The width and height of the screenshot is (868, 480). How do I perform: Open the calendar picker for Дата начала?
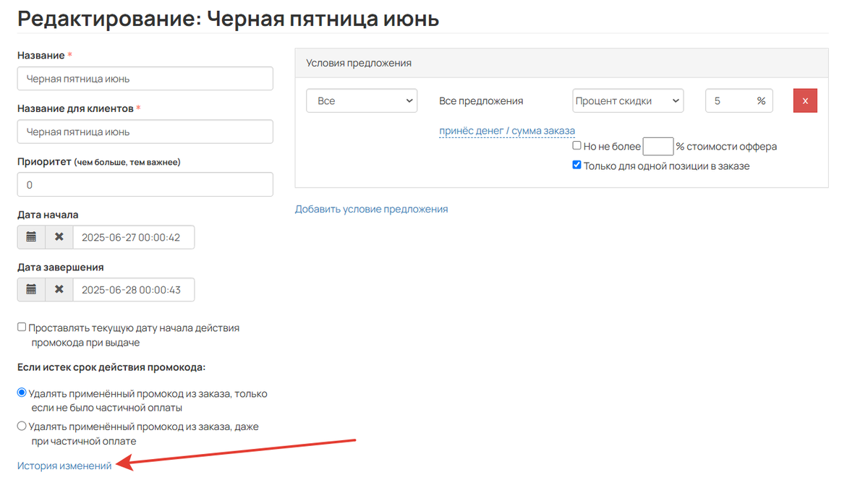pos(31,237)
